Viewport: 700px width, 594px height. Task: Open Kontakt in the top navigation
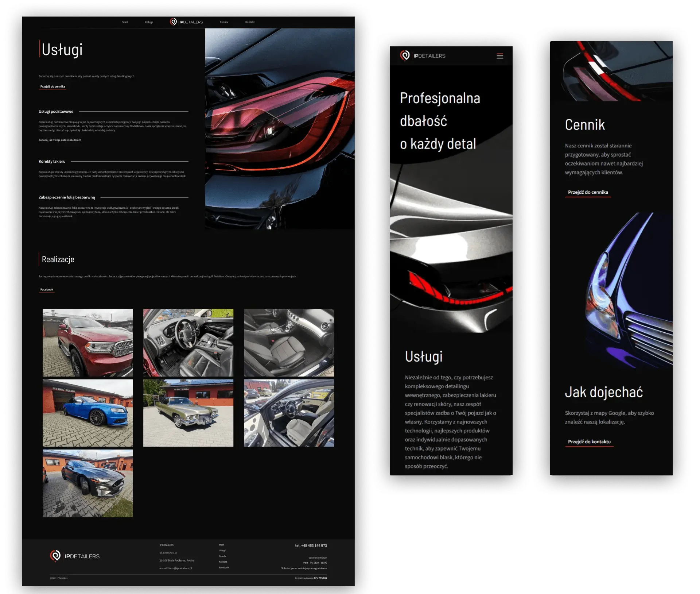tap(250, 22)
